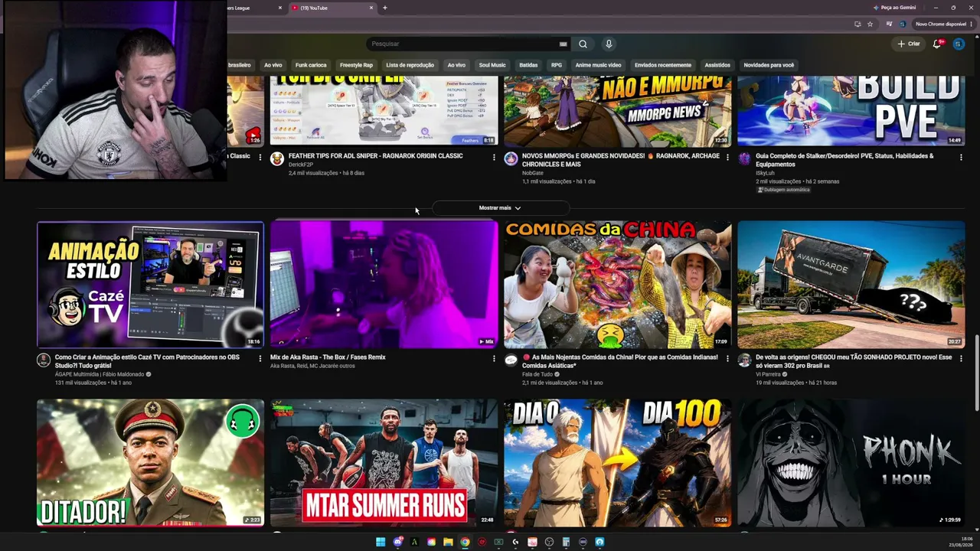980x551 pixels.
Task: Open the on-screen keyboard in search box
Action: click(563, 44)
